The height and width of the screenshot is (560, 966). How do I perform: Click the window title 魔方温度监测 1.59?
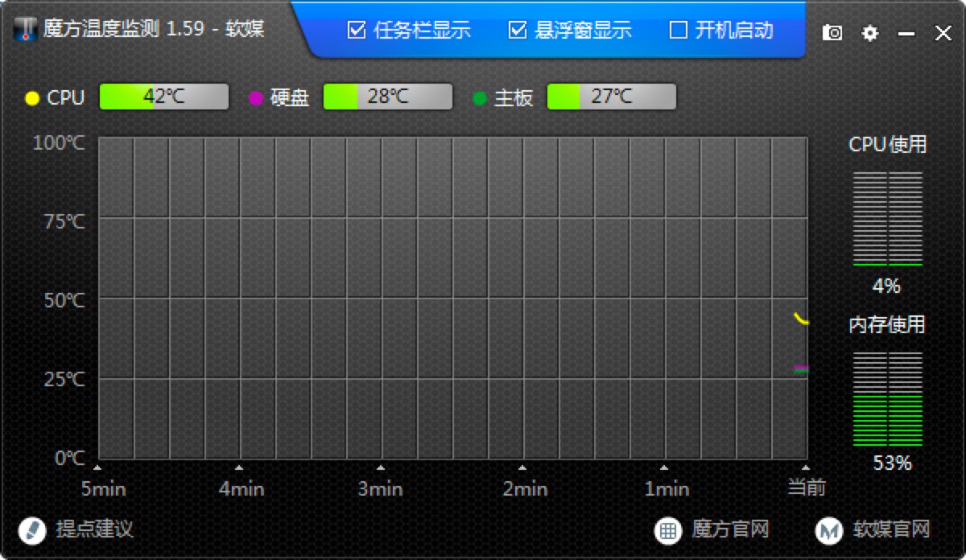pyautogui.click(x=123, y=29)
